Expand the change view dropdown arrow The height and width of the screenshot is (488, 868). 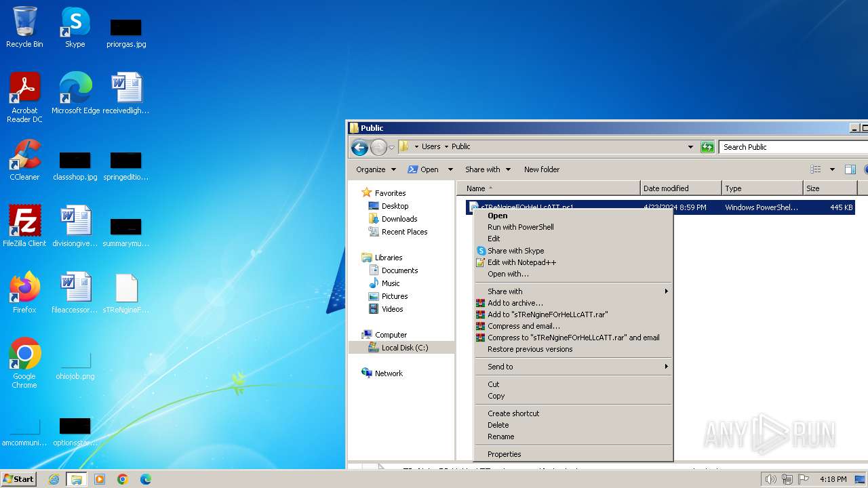(x=832, y=169)
